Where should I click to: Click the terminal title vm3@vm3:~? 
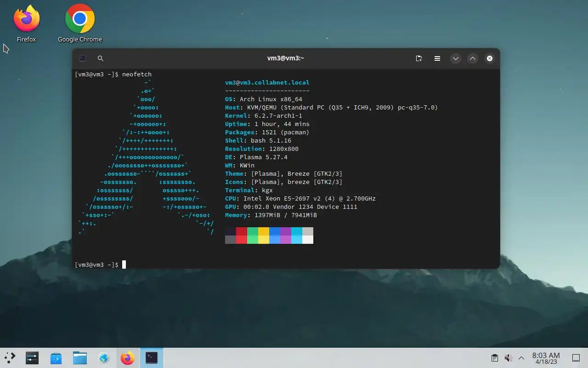[286, 58]
